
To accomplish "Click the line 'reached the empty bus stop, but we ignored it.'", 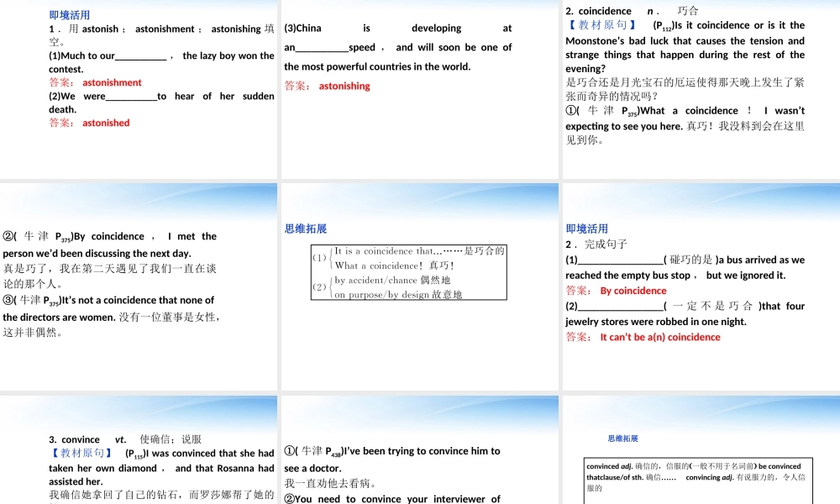I will [675, 276].
